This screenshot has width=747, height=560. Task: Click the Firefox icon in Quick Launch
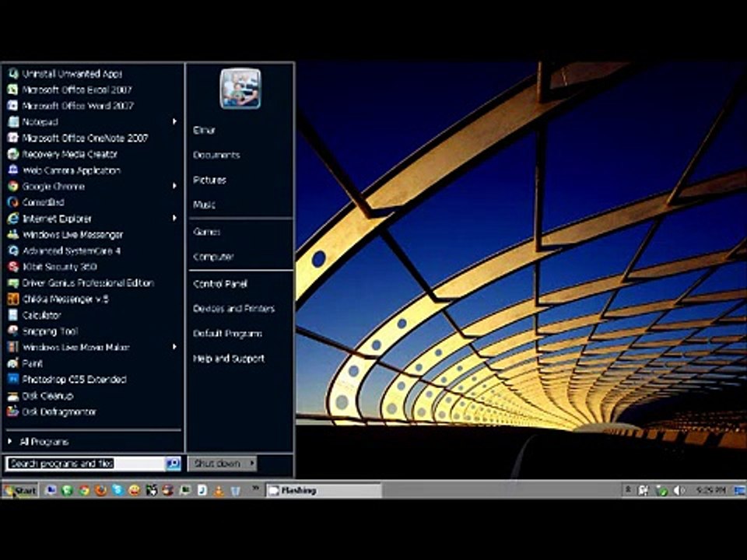[x=100, y=490]
